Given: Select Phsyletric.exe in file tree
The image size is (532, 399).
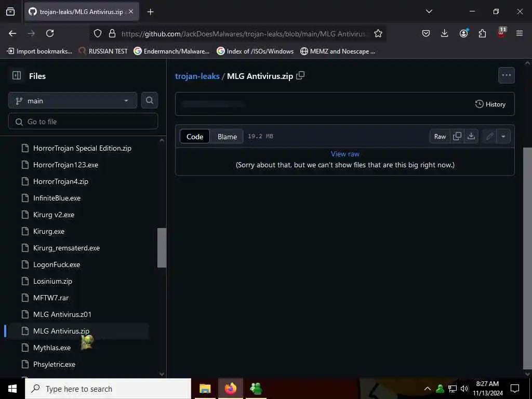Looking at the screenshot, I should click(54, 364).
